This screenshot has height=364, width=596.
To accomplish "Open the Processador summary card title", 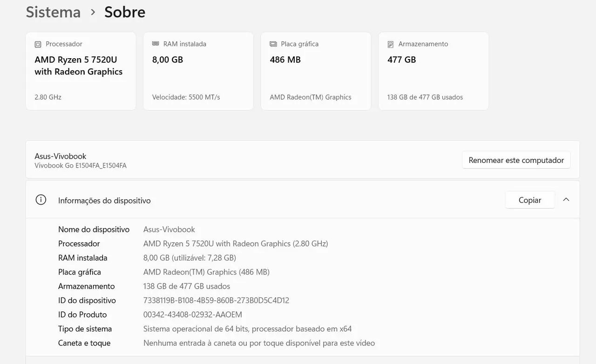I will pos(64,44).
